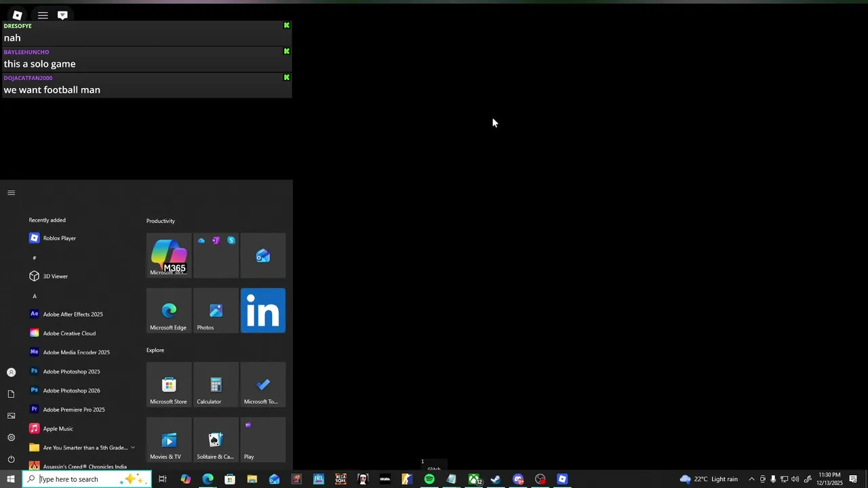The height and width of the screenshot is (488, 868).
Task: Open Settings gear in Start menu
Action: click(11, 437)
